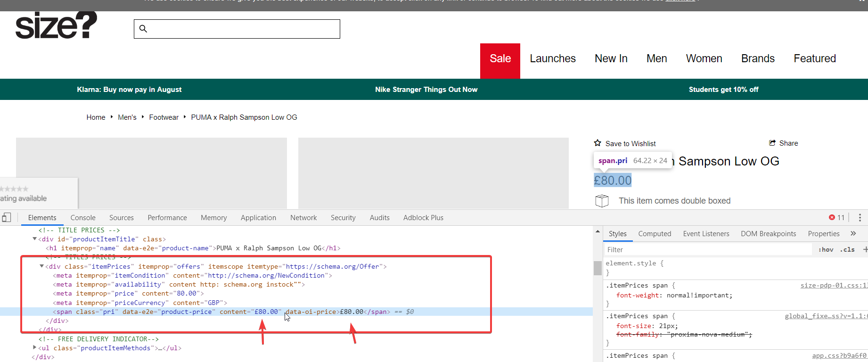Open the Brands menu item
Viewport: 868px width, 362px height.
click(758, 58)
